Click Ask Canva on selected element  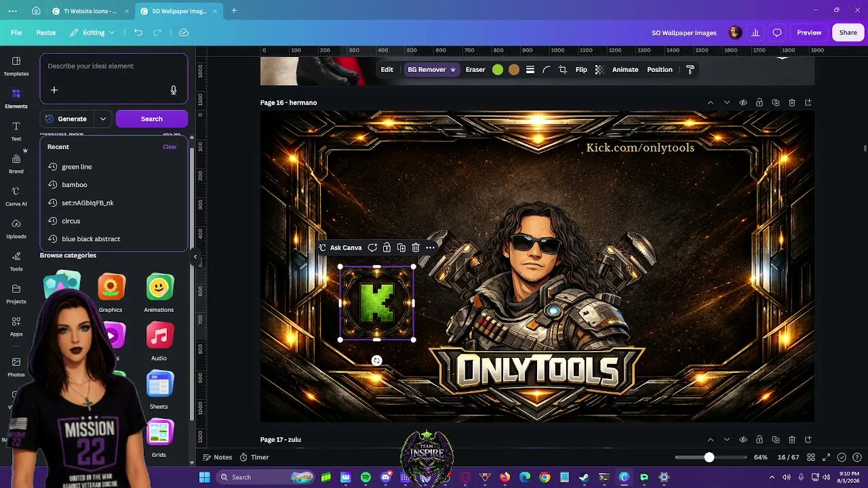[x=340, y=248]
